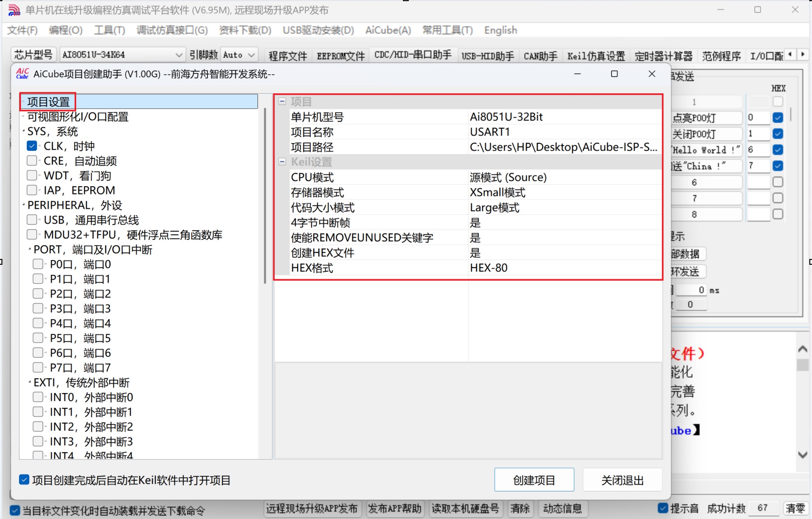The width and height of the screenshot is (812, 519).
Task: Switch to the 程序文件 tab
Action: 288,56
